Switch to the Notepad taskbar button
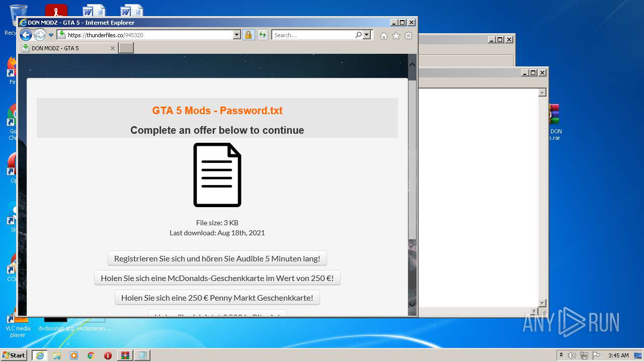The image size is (644, 362). tap(142, 355)
